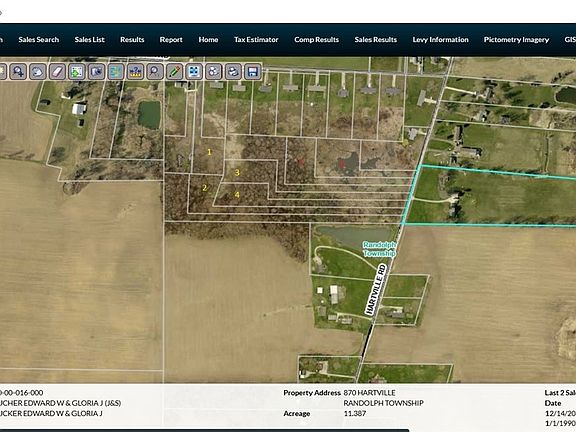Click the blue full-extent tool
Screen dimensions: 576x432
(x=194, y=72)
